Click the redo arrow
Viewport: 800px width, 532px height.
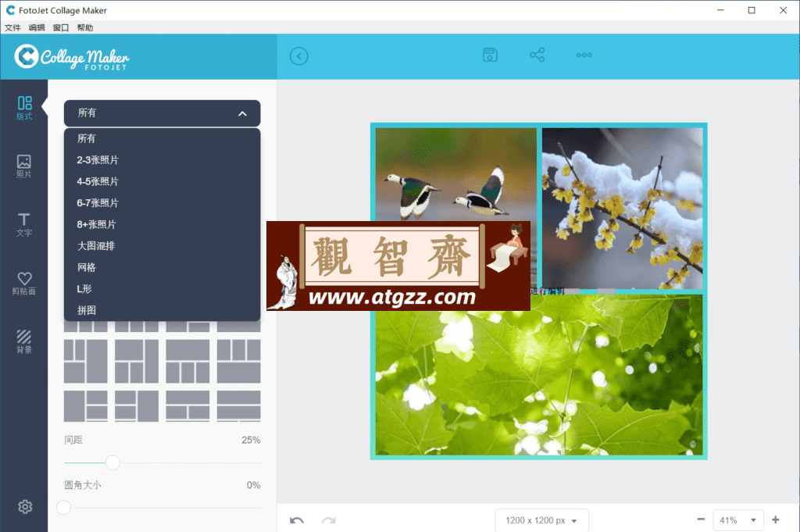tap(329, 520)
